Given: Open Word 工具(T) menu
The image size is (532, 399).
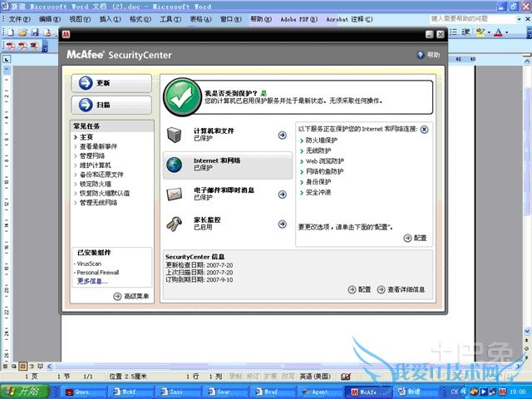Looking at the screenshot, I should (170, 19).
